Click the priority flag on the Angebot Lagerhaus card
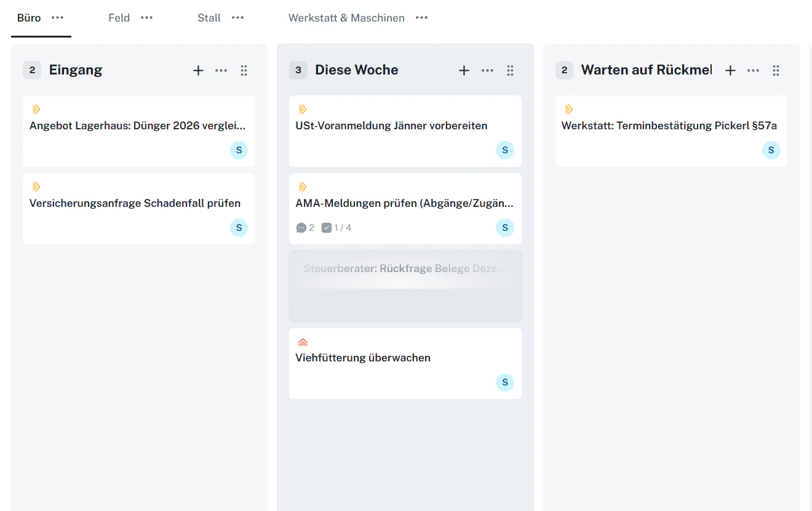 pos(36,109)
